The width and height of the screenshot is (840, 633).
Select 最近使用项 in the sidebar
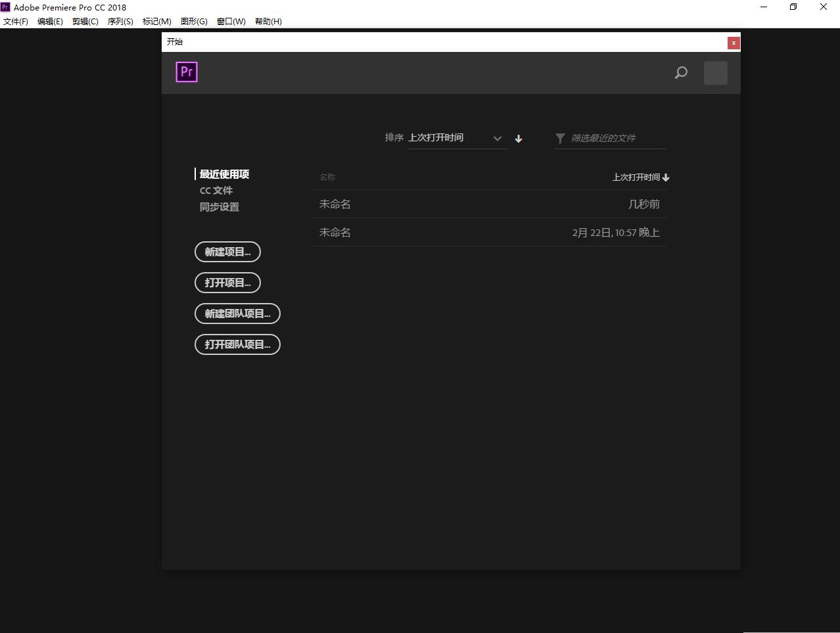[223, 174]
